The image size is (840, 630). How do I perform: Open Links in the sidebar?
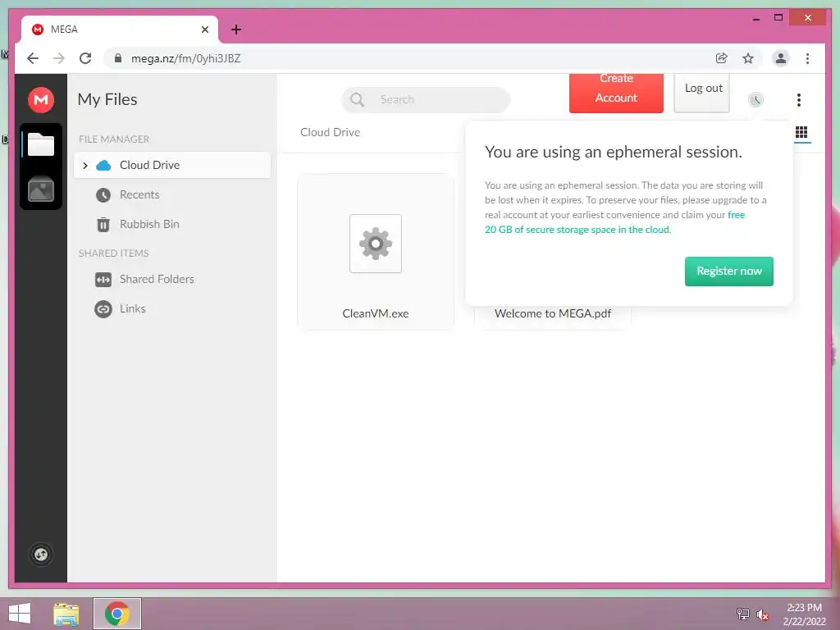(172, 309)
